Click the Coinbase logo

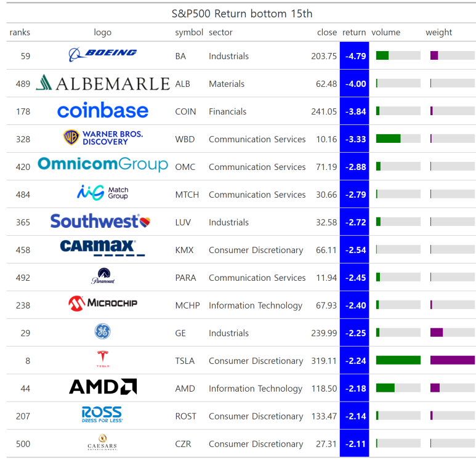103,110
